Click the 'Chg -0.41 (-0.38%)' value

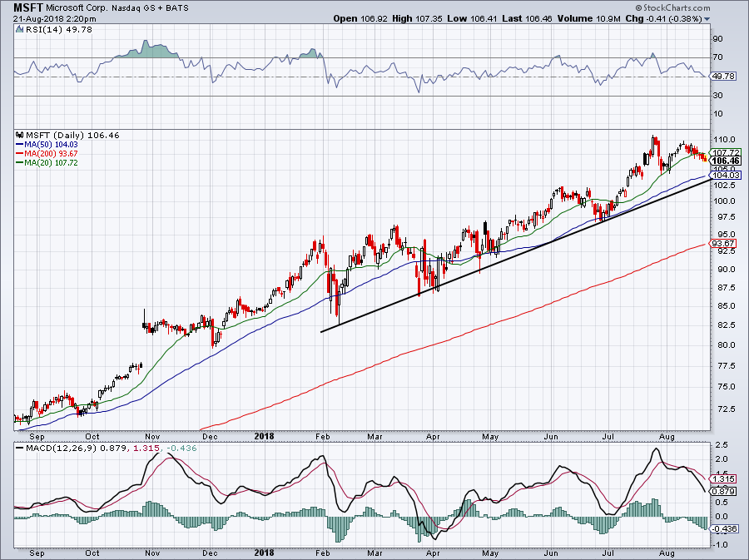coord(663,18)
